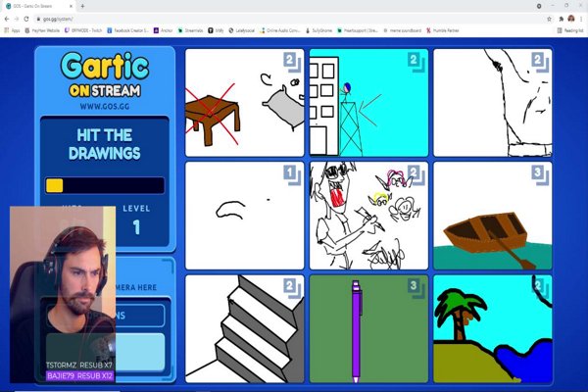Switch to the Gartic On Stream tab

pos(37,6)
